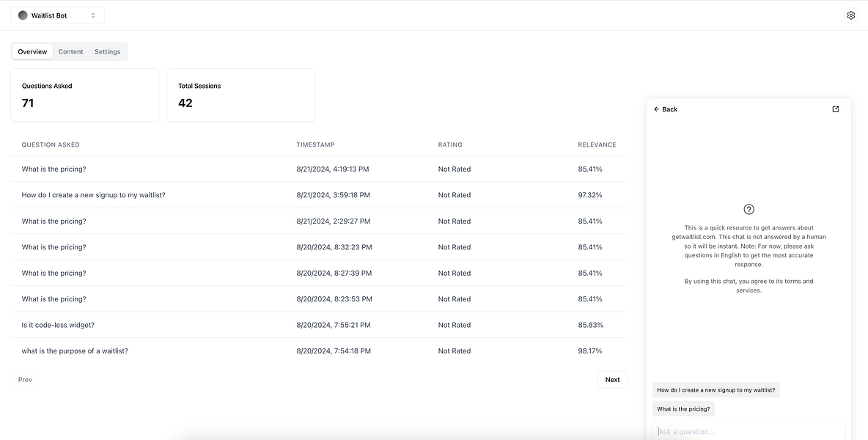The image size is (868, 440).
Task: Open the settings gear icon
Action: point(851,15)
